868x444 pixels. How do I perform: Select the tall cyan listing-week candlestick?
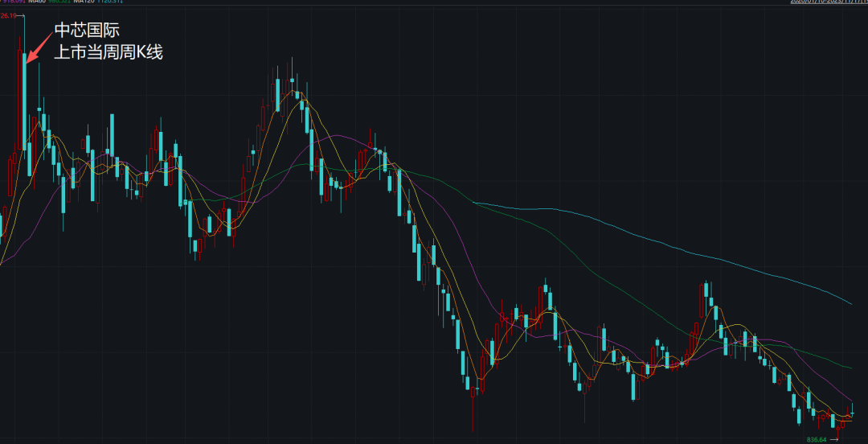[24, 101]
